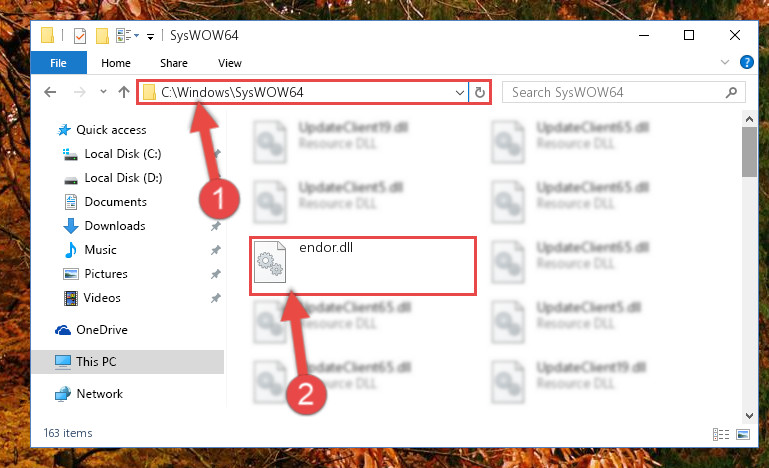Open the Share ribbon tab
Screen dimensions: 769x468
[174, 63]
